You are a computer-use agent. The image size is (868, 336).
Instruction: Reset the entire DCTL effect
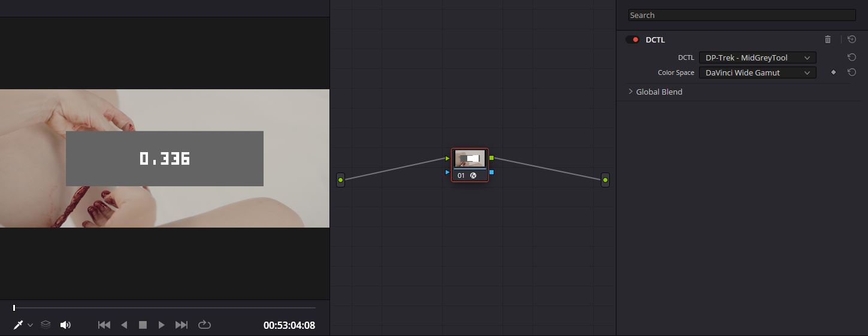tap(852, 40)
